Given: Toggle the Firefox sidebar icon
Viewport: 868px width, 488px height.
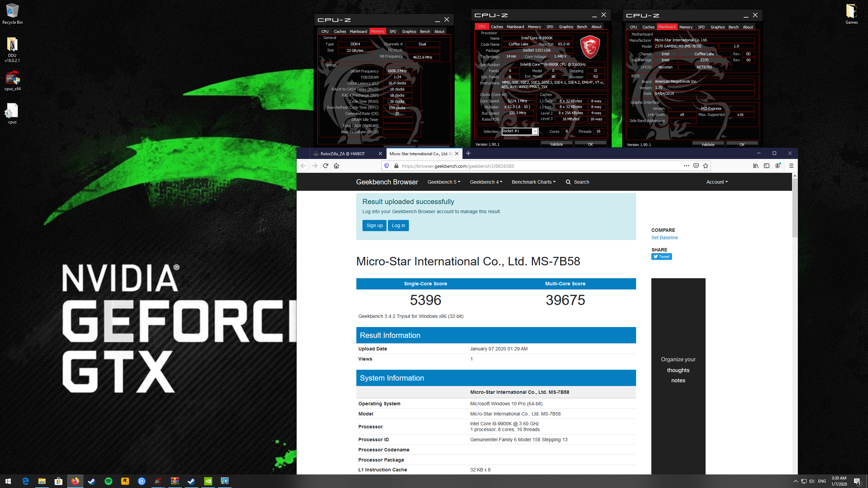Looking at the screenshot, I should coord(767,166).
